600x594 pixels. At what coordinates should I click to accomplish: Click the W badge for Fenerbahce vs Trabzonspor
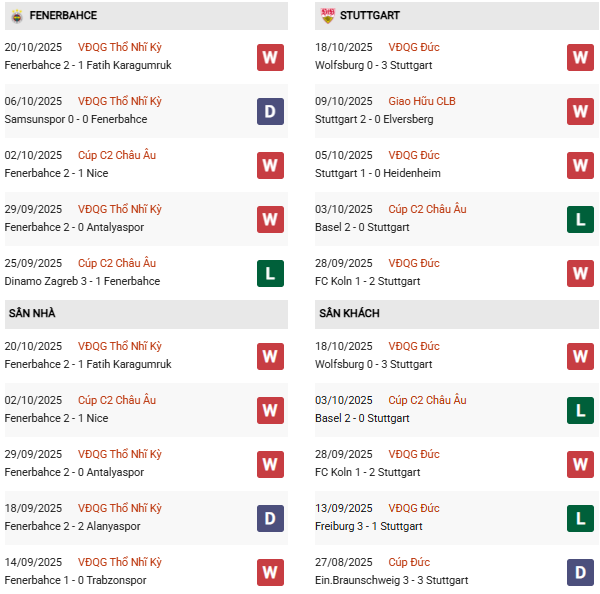[x=270, y=572]
